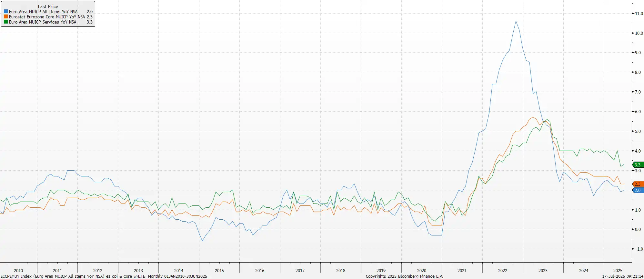The image size is (644, 279).
Task: Select legend entry Eurostat Eurozone Core MUICP YoY NSA
Action: 47,17
